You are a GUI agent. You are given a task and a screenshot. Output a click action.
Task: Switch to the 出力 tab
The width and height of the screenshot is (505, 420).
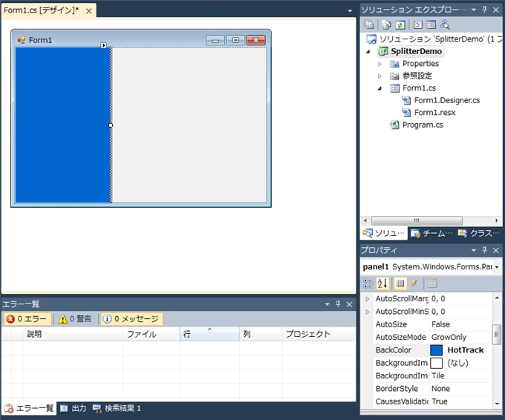click(74, 408)
